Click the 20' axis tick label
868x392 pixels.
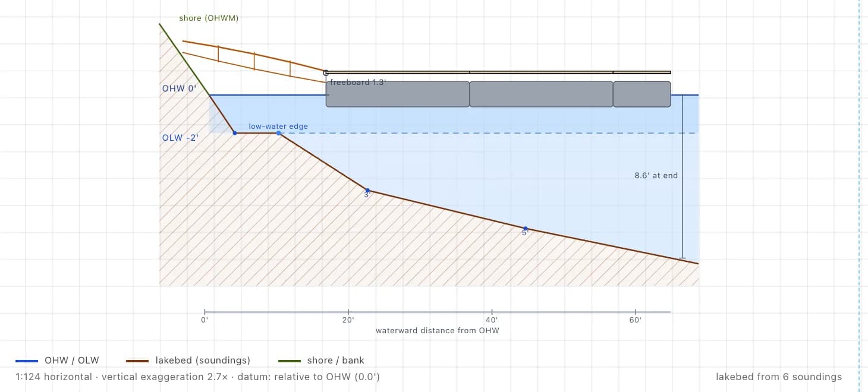click(348, 321)
